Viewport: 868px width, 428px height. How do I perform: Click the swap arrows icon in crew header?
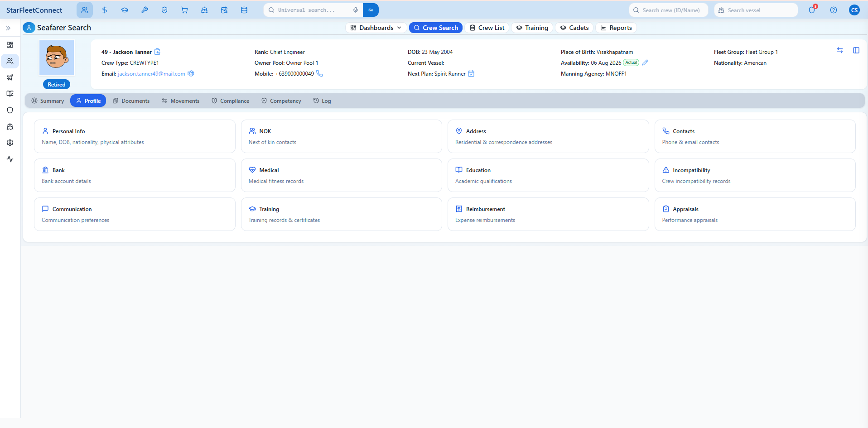840,50
